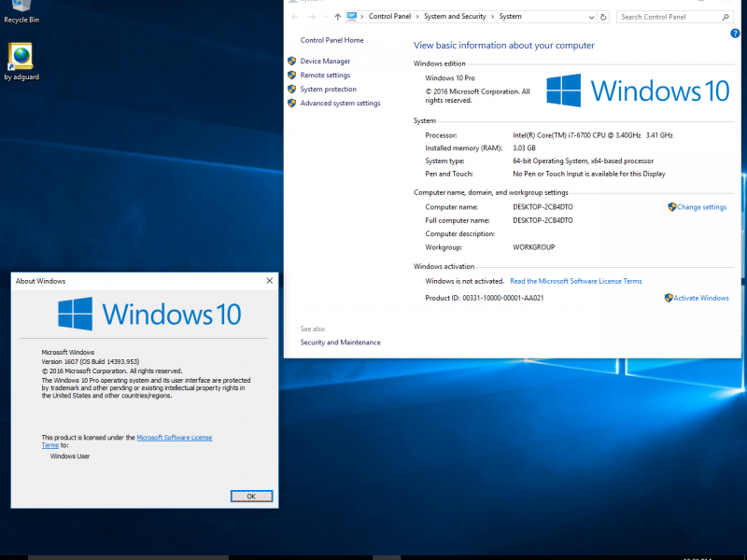Click the 'Microsoft Windows' line in About Windows
Screen dimensions: 747x560
tap(67, 353)
